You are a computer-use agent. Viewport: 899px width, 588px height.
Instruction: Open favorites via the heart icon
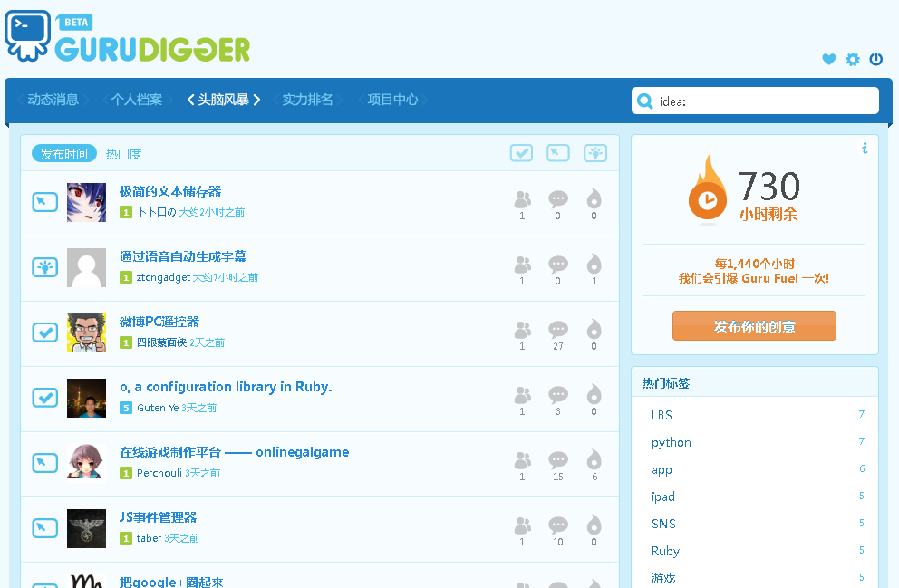[828, 59]
